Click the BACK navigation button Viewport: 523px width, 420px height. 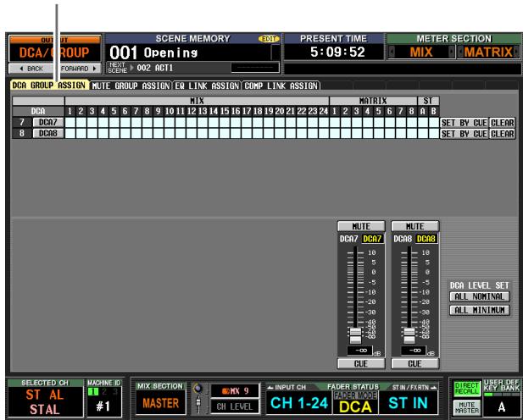tap(31, 69)
